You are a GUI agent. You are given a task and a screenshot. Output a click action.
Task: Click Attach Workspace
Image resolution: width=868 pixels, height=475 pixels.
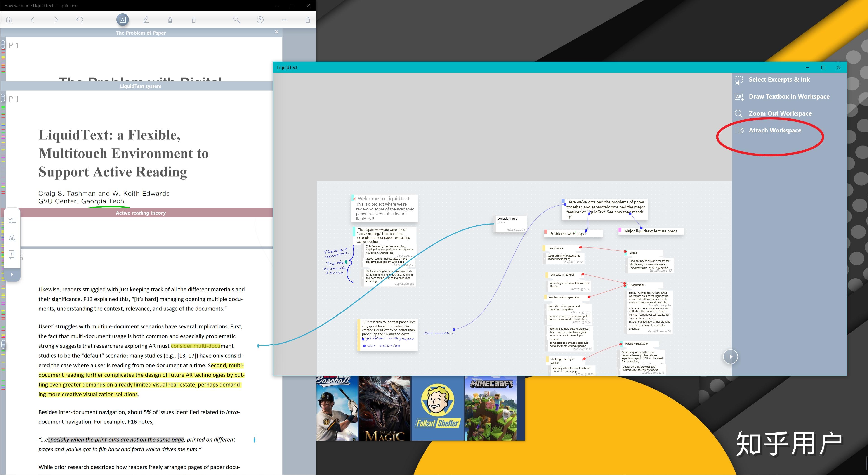click(x=775, y=130)
